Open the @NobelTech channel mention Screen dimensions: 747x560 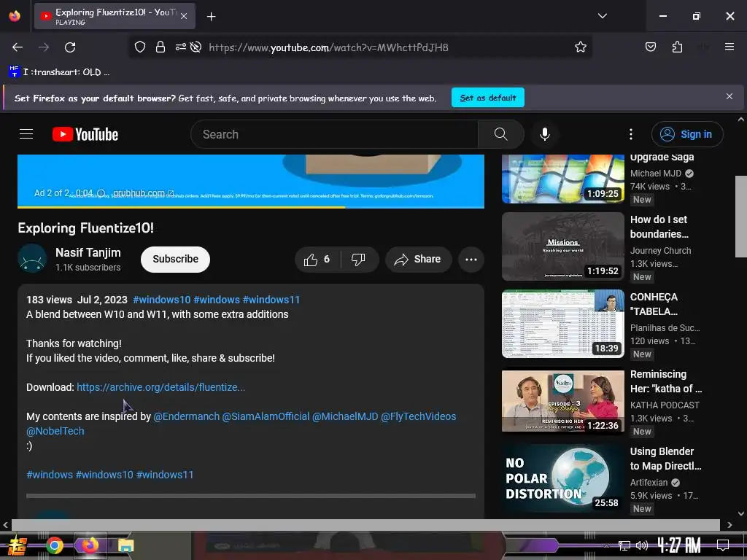pyautogui.click(x=55, y=431)
